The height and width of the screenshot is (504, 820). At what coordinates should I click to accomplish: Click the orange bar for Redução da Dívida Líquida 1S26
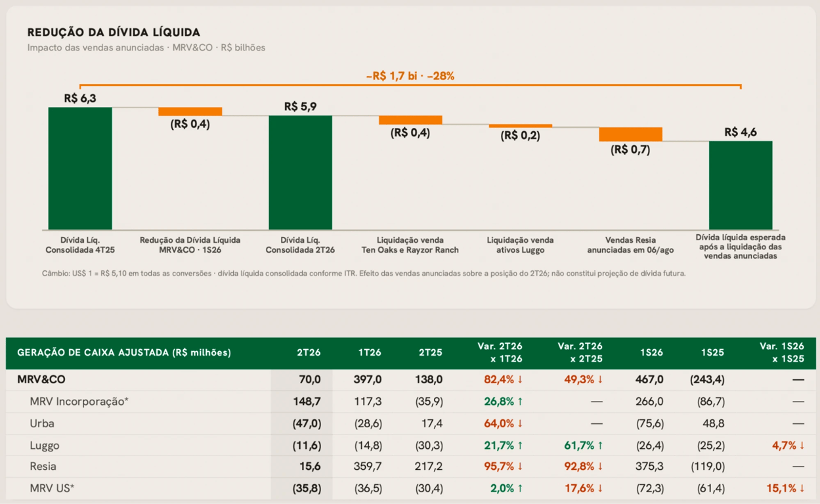(190, 112)
